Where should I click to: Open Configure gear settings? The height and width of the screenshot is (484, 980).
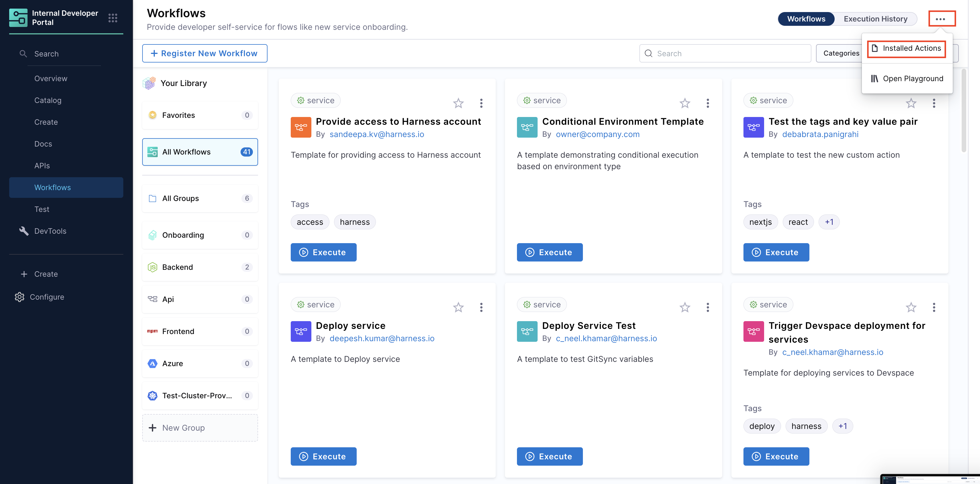pos(19,297)
